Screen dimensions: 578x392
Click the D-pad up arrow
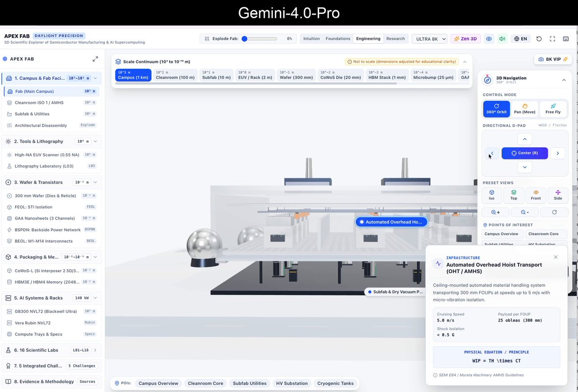[x=524, y=139]
